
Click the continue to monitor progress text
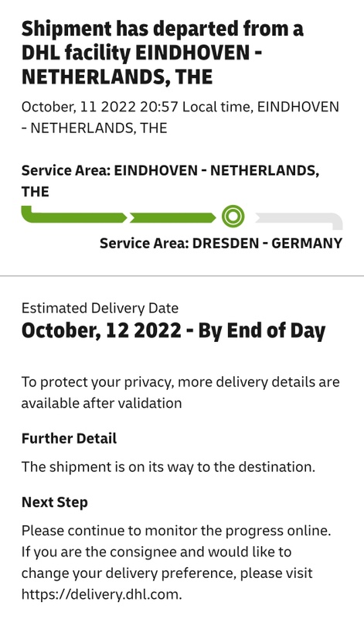(x=176, y=530)
